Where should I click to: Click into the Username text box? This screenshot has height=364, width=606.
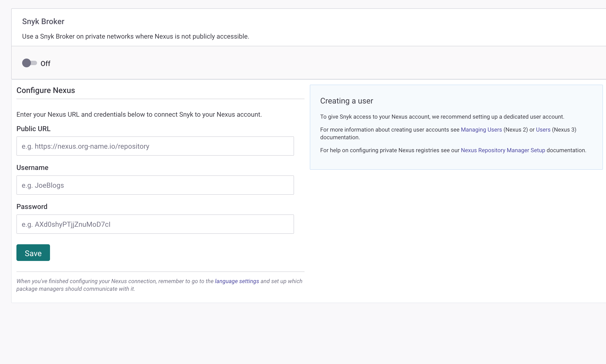155,185
